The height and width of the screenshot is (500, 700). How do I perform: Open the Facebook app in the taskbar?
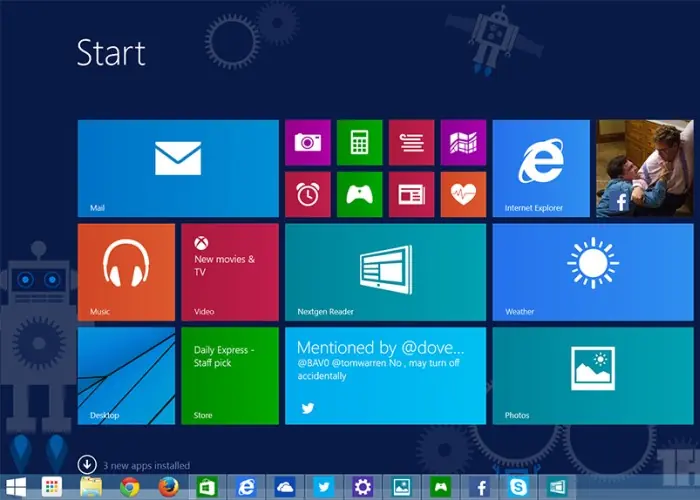480,487
